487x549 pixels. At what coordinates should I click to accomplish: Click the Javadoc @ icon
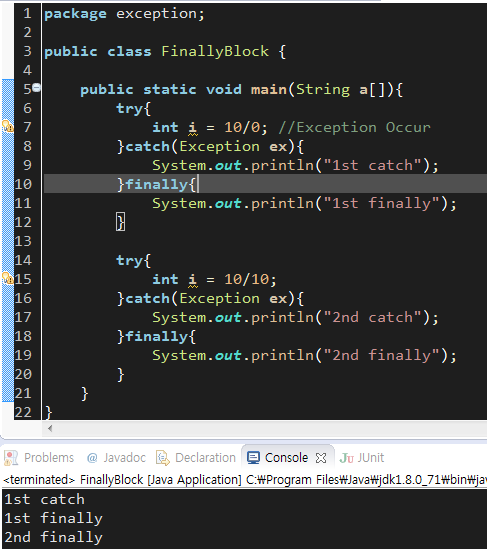pos(92,458)
